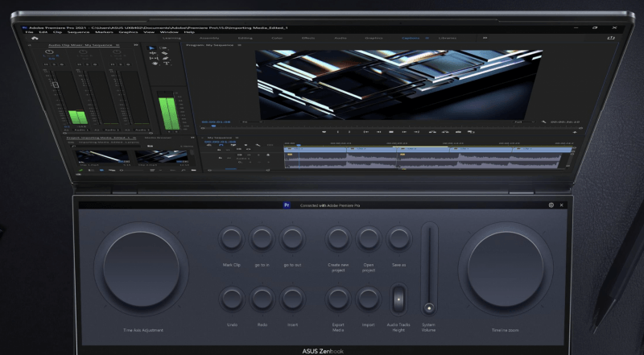Step forward one frame in the Program monitor
The image size is (644, 355).
tap(404, 132)
